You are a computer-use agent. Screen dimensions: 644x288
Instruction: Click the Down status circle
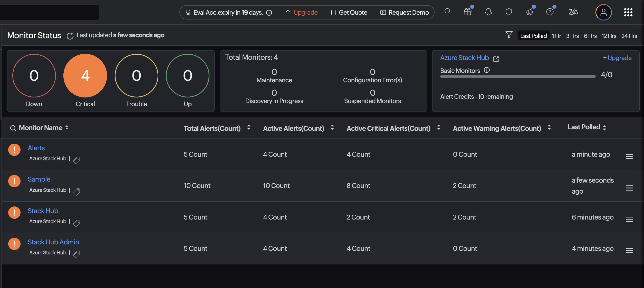(34, 76)
